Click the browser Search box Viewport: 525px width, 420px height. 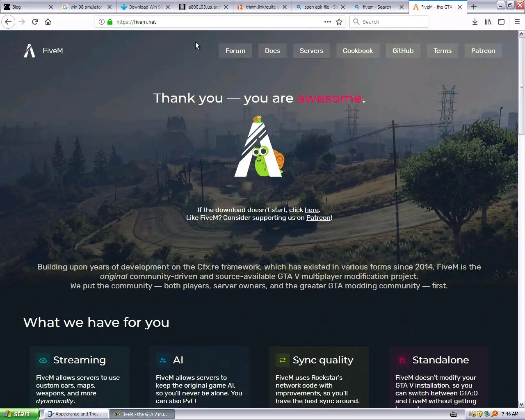point(389,22)
